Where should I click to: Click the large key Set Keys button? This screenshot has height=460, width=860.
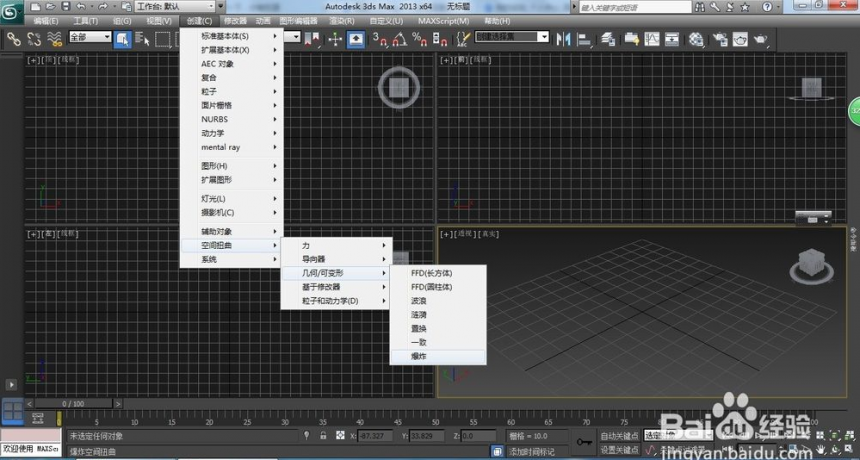click(583, 442)
